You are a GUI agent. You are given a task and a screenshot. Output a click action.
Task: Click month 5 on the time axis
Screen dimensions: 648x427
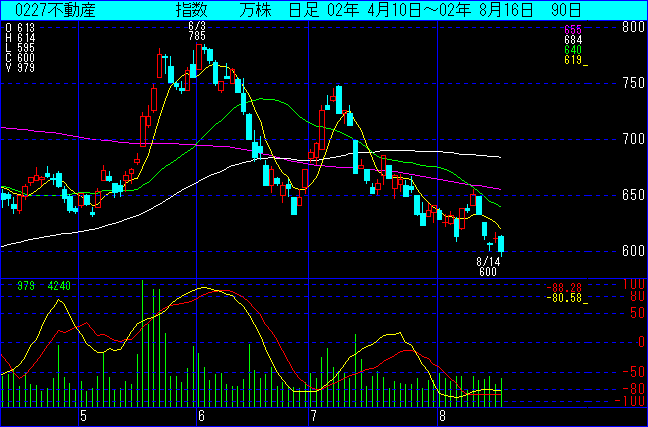coord(83,417)
